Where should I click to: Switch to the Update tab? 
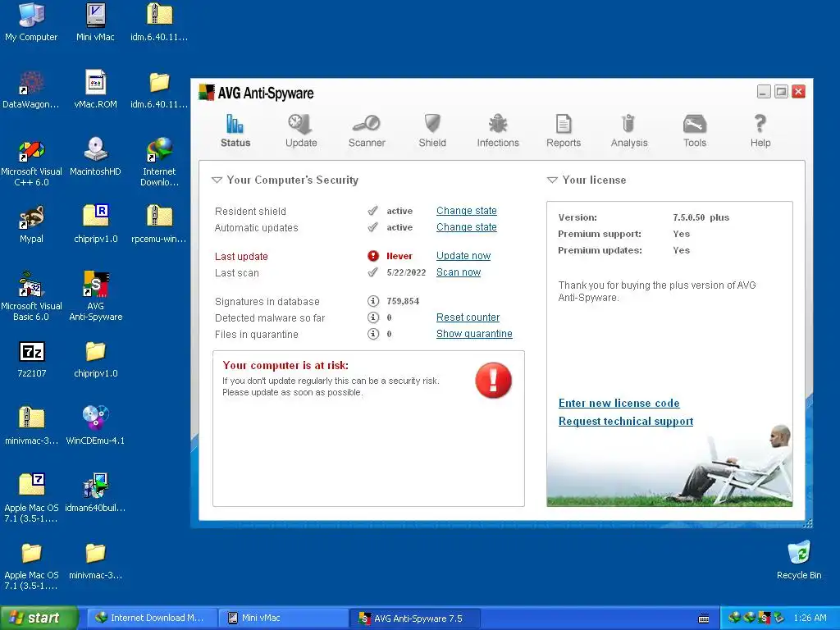tap(301, 130)
